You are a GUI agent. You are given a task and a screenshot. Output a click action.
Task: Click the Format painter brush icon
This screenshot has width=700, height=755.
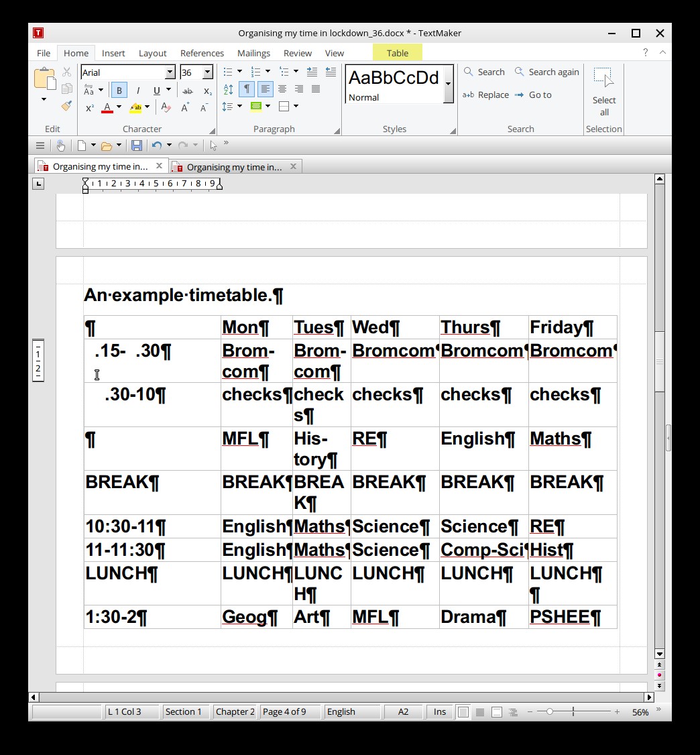(66, 106)
